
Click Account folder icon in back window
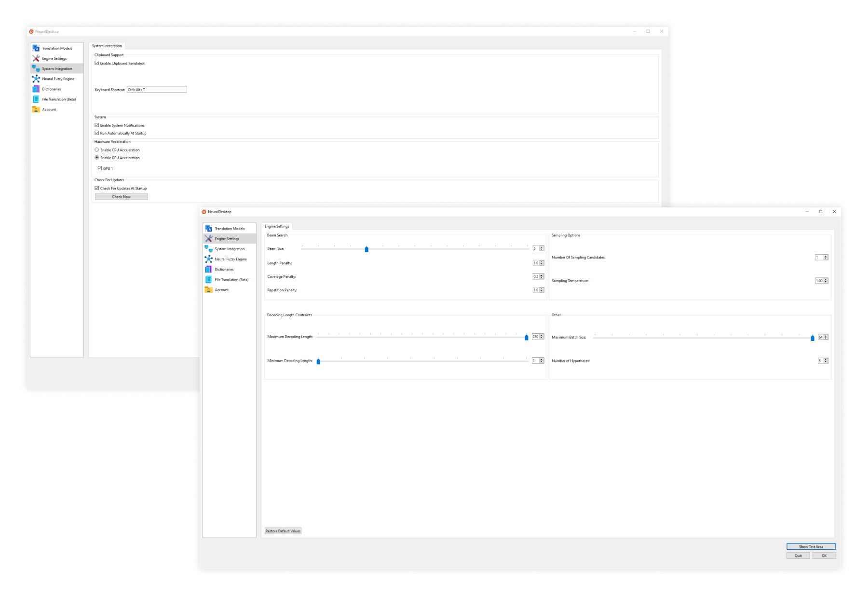[x=36, y=109]
